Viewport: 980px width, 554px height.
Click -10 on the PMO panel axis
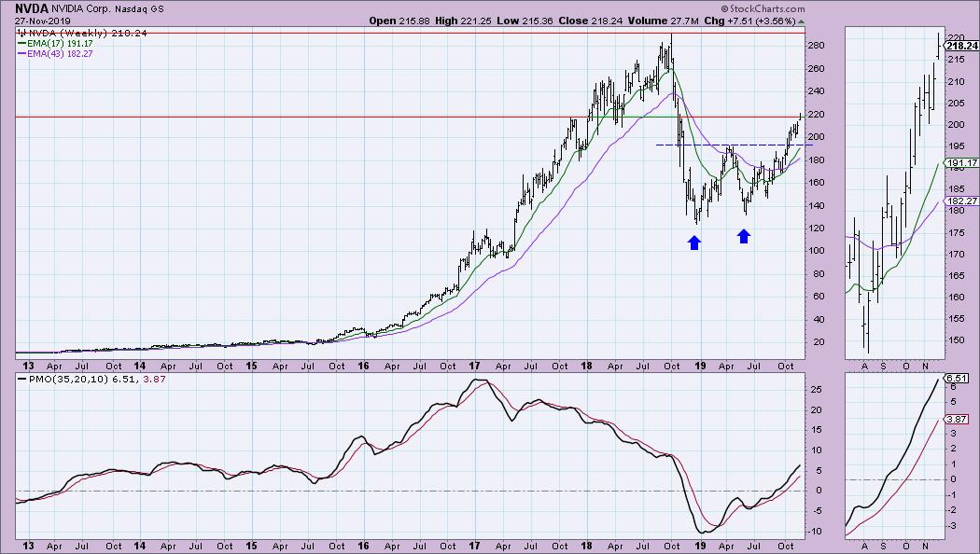coord(816,532)
